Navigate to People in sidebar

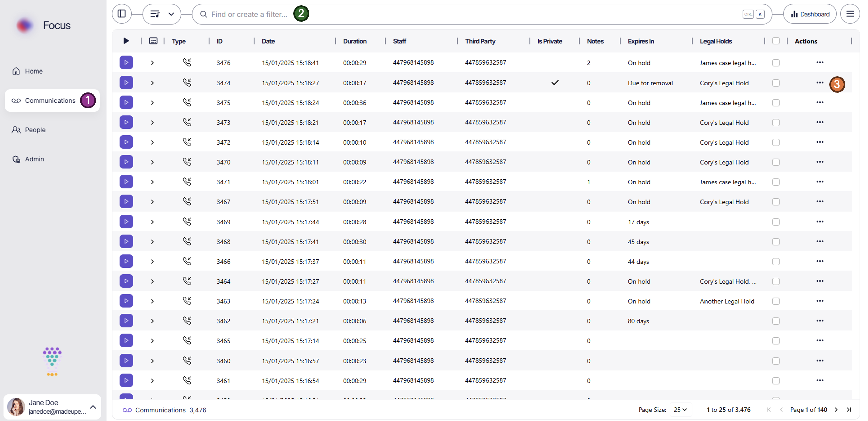(35, 130)
